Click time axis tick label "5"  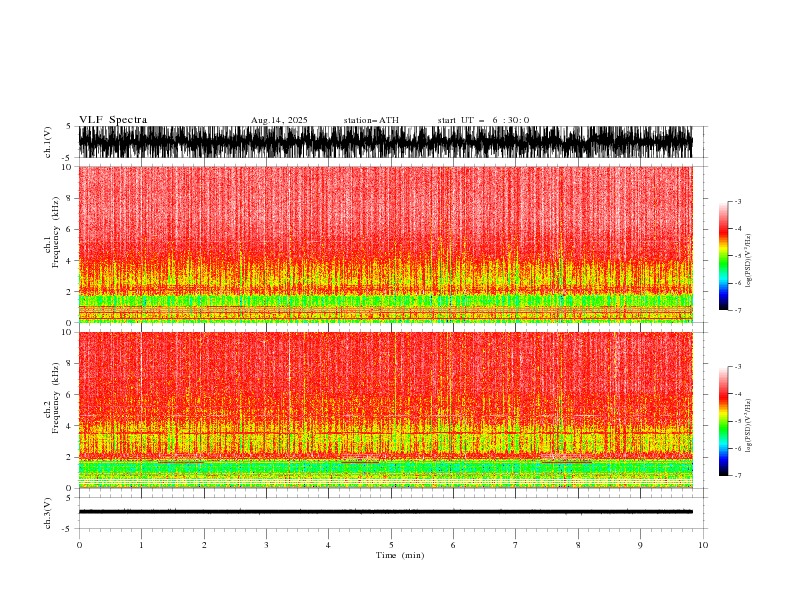pos(391,545)
